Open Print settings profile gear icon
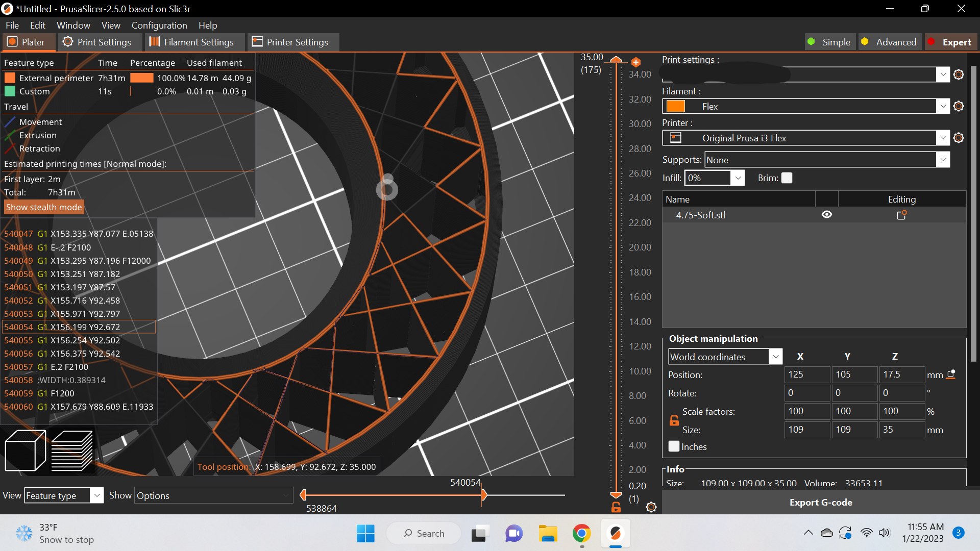The width and height of the screenshot is (980, 551). (958, 74)
